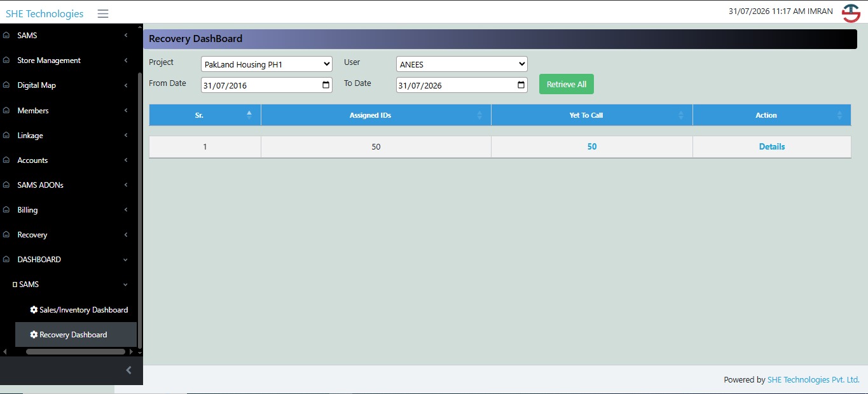Click the Recovery sidebar icon
This screenshot has height=394, width=868.
pyautogui.click(x=6, y=235)
